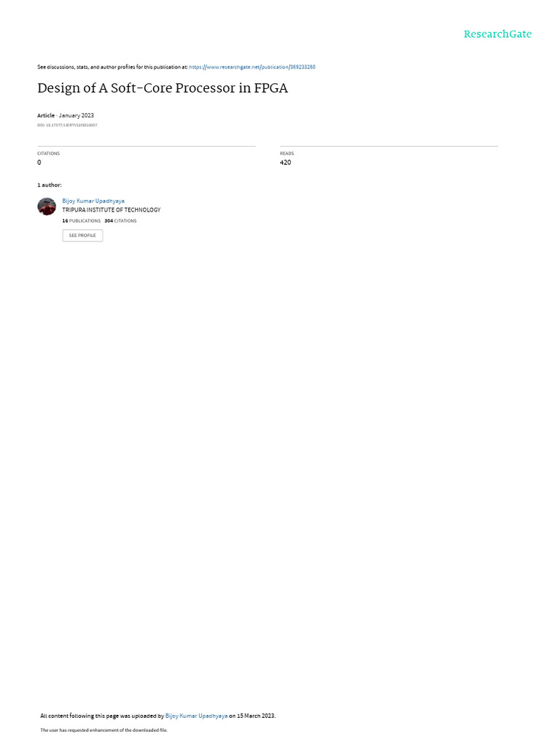Click the reads count 420

pyautogui.click(x=285, y=163)
